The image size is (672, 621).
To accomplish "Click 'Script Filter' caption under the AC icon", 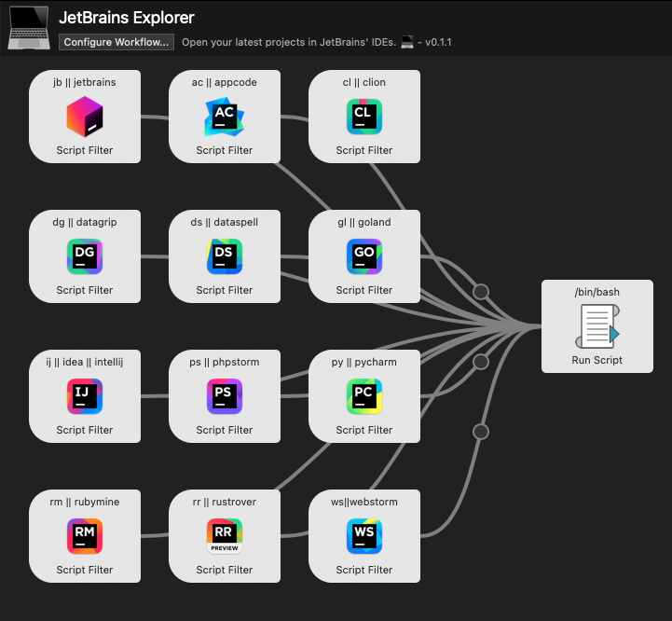I will (224, 150).
